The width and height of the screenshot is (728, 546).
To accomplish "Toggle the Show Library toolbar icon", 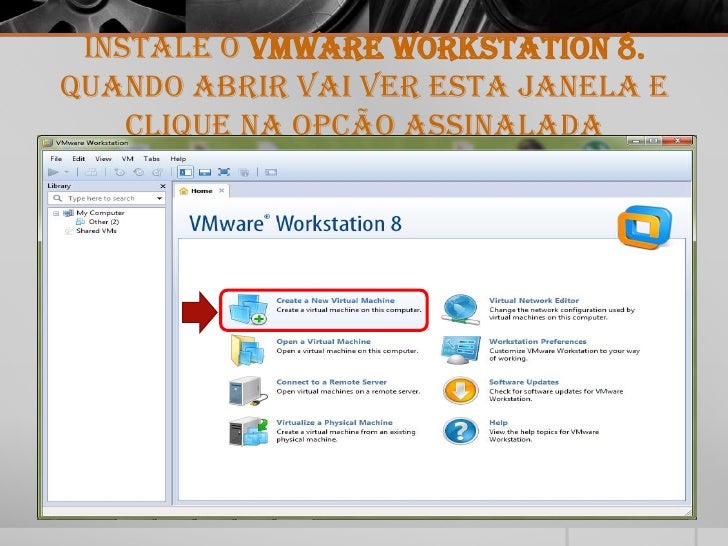I will 186,172.
